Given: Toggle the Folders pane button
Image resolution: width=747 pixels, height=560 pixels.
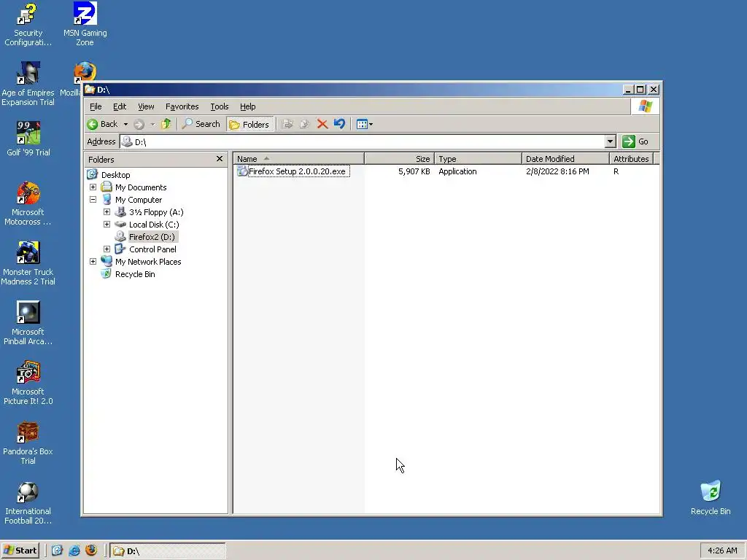Looking at the screenshot, I should point(249,124).
